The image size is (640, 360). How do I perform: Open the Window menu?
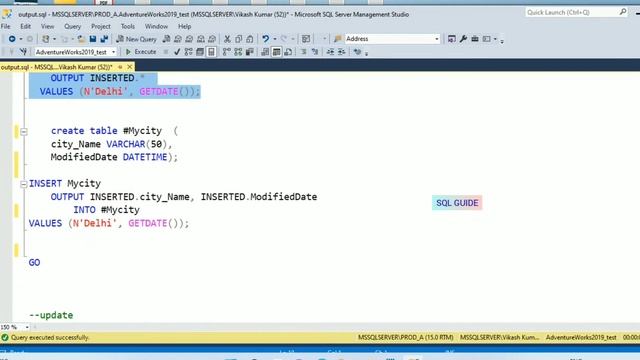[156, 27]
